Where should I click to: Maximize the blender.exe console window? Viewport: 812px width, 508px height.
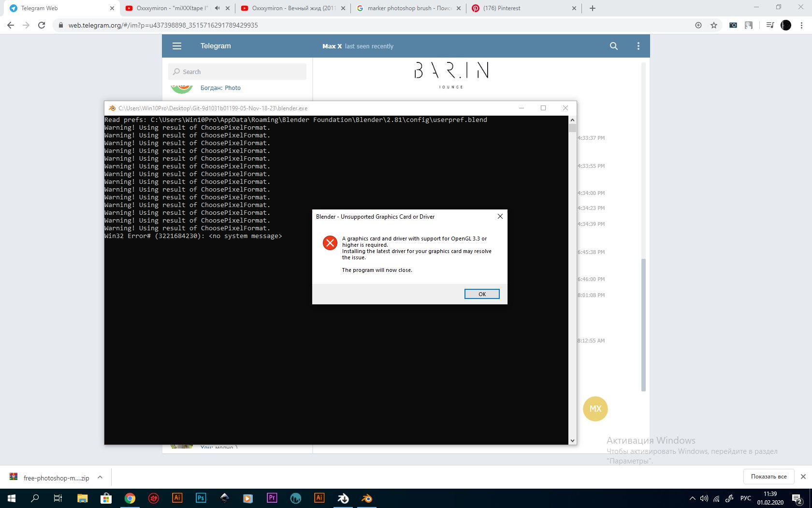(x=543, y=108)
